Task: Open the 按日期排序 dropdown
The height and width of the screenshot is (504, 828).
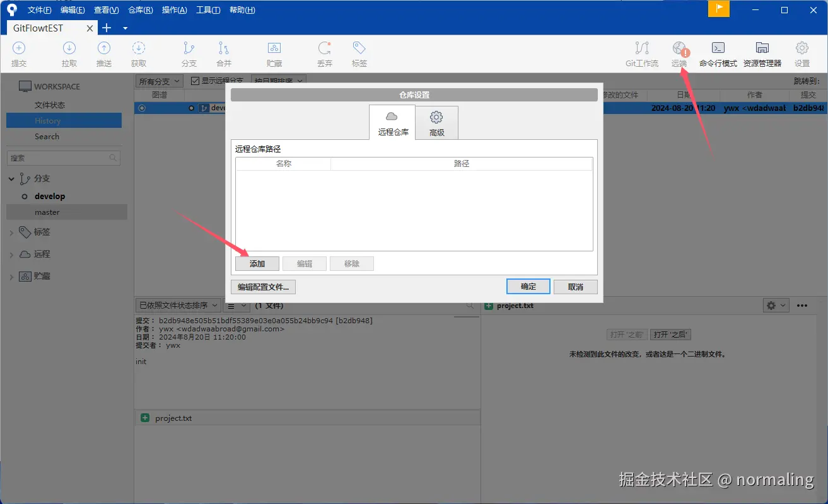Action: tap(278, 81)
